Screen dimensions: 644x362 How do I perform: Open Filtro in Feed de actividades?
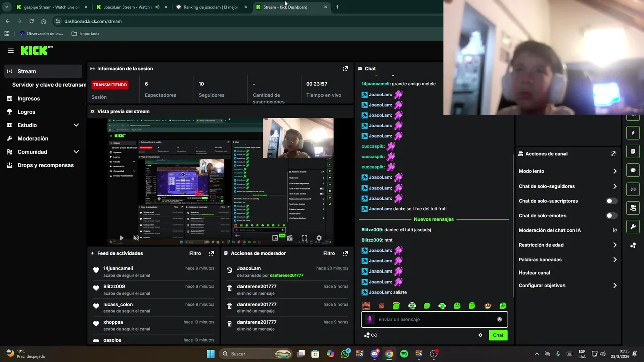(195, 253)
